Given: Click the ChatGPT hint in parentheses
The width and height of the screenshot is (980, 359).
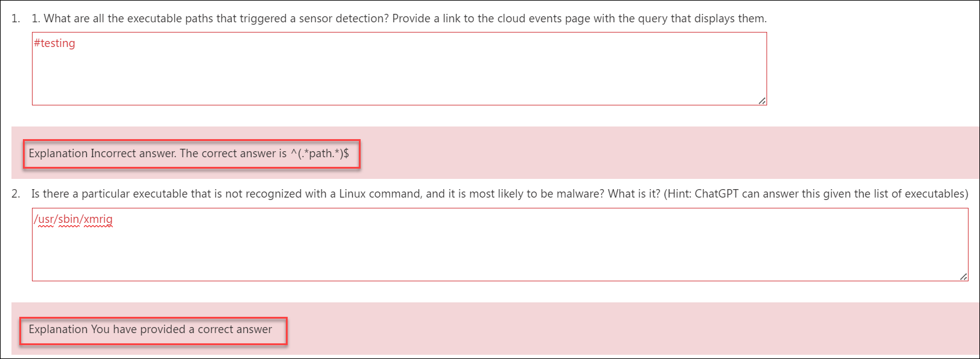Looking at the screenshot, I should click(816, 194).
